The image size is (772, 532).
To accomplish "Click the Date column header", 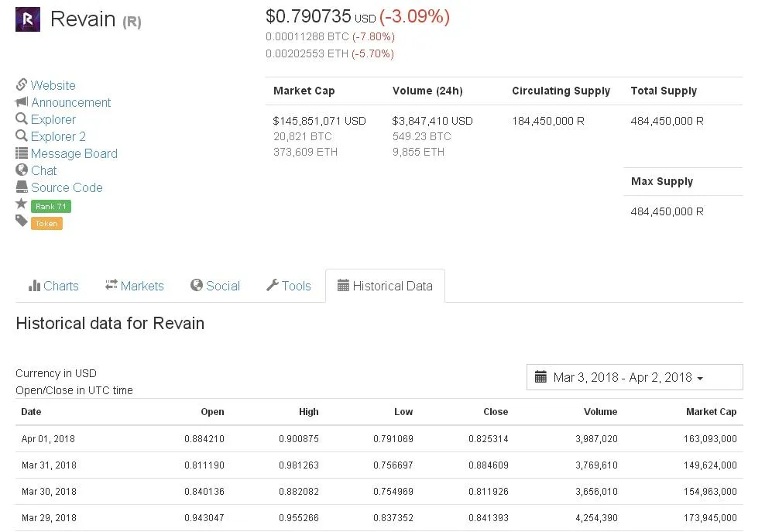I will tap(31, 412).
